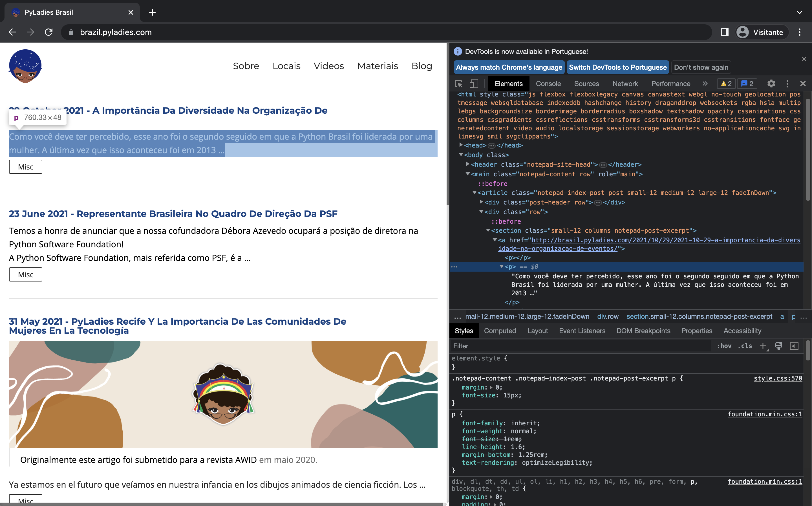
Task: Activate the inspect element picker icon
Action: coord(458,84)
